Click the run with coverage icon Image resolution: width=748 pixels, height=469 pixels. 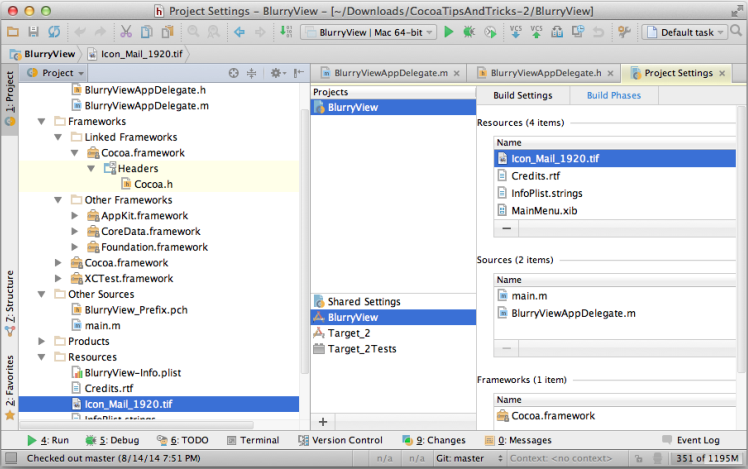(x=490, y=32)
